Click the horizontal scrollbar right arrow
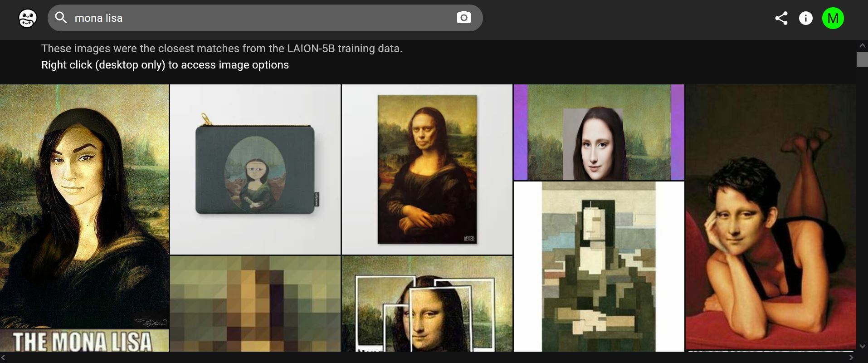This screenshot has width=868, height=363. coord(851,358)
